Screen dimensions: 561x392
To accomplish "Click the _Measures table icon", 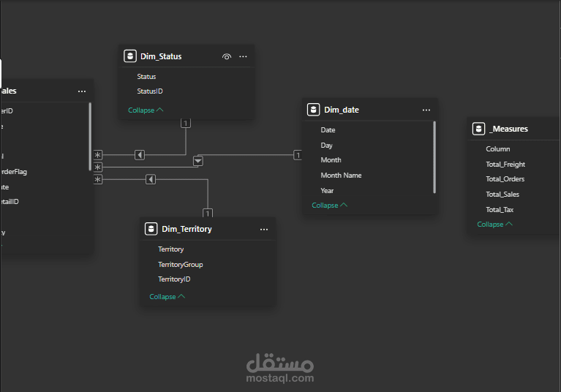I will tap(478, 129).
